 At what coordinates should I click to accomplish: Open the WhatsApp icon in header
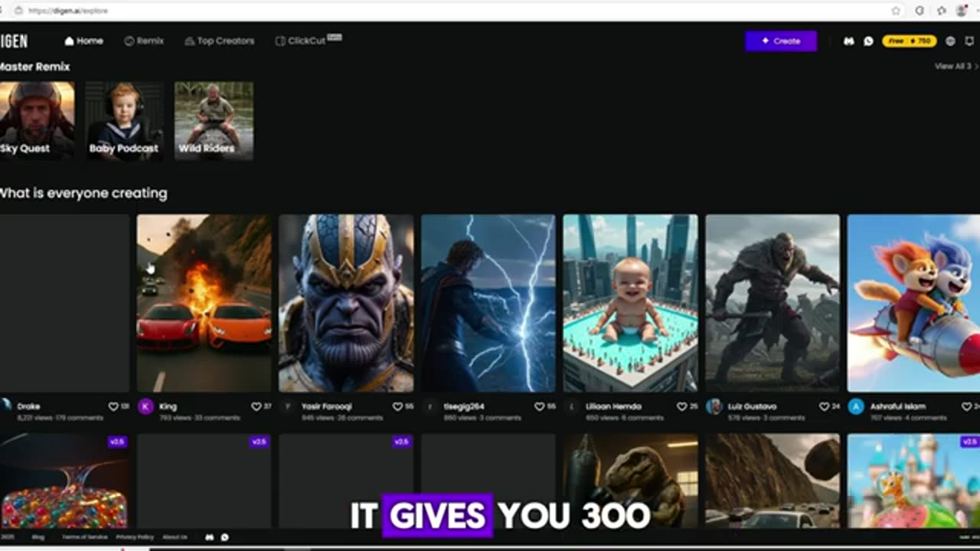point(868,41)
